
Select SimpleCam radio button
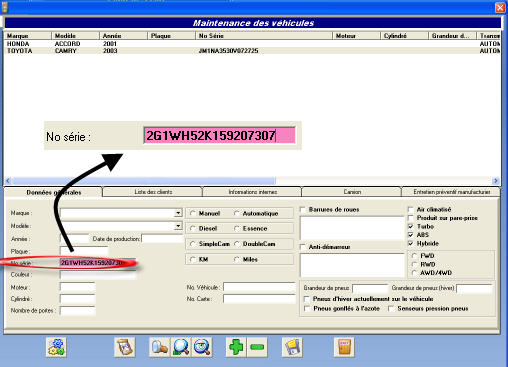coord(193,244)
